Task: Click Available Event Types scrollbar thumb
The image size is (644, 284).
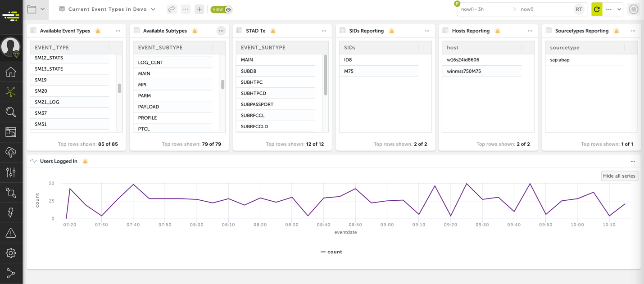Action: coord(119,88)
